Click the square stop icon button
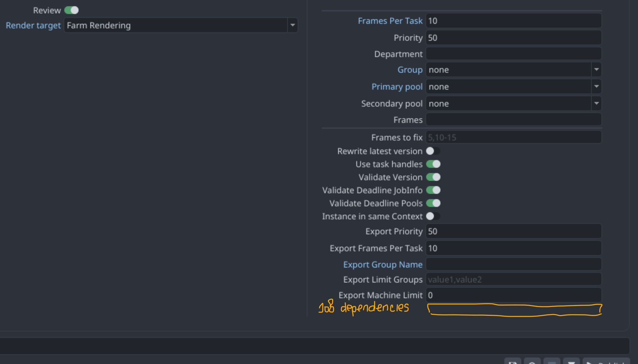Image resolution: width=638 pixels, height=364 pixels. tap(552, 361)
